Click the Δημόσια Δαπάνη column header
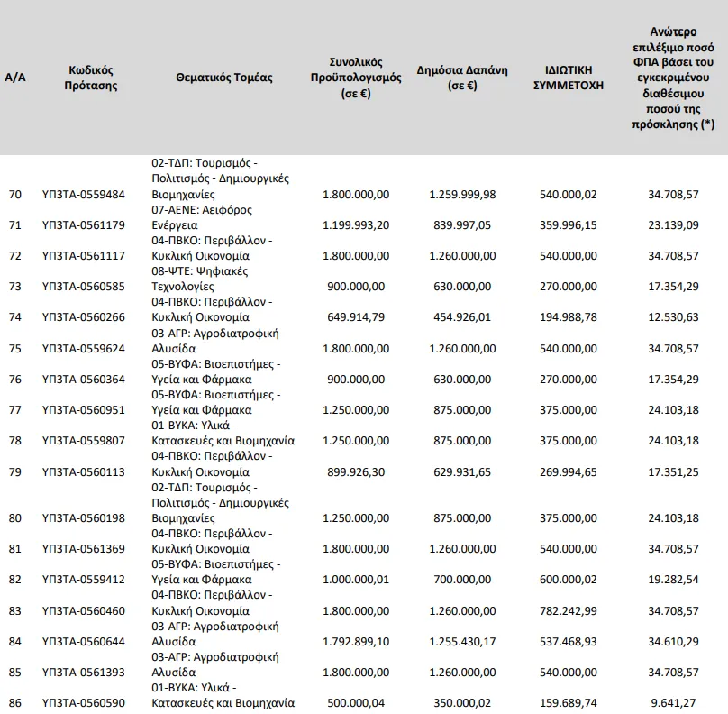 pyautogui.click(x=462, y=78)
